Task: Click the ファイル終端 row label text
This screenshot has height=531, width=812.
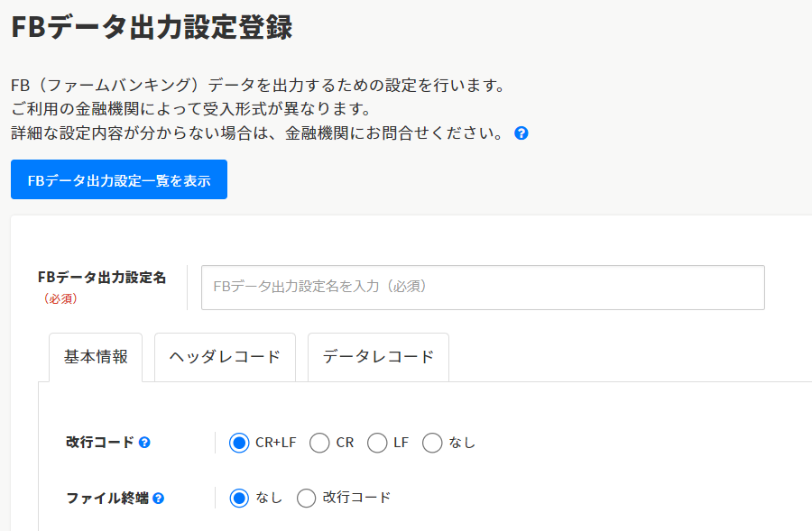Action: point(106,498)
